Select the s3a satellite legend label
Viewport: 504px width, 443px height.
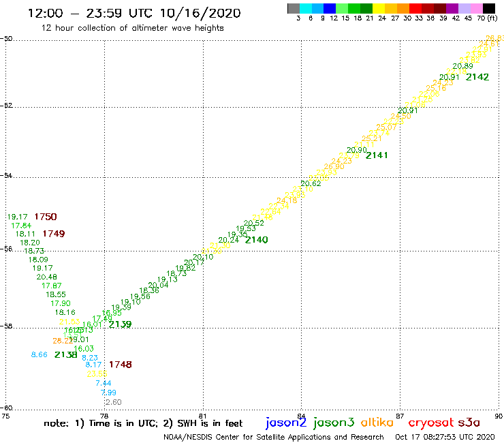pyautogui.click(x=469, y=423)
